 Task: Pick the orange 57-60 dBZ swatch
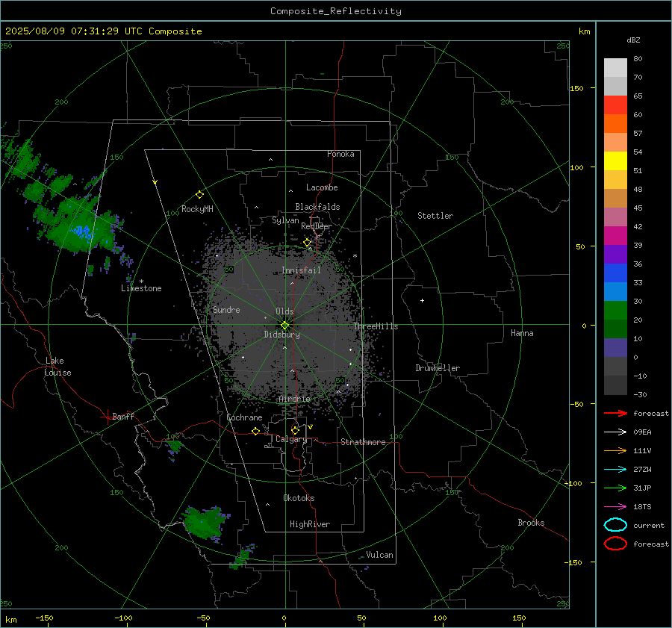[615, 124]
